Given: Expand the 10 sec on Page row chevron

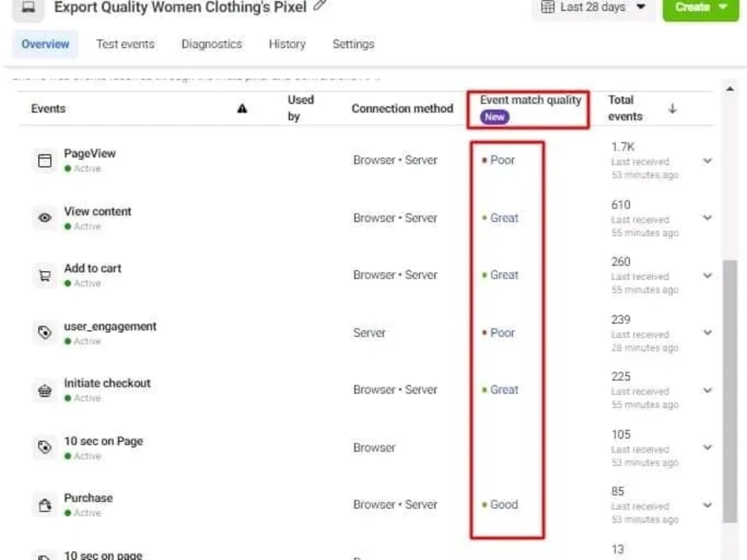Looking at the screenshot, I should tap(707, 447).
